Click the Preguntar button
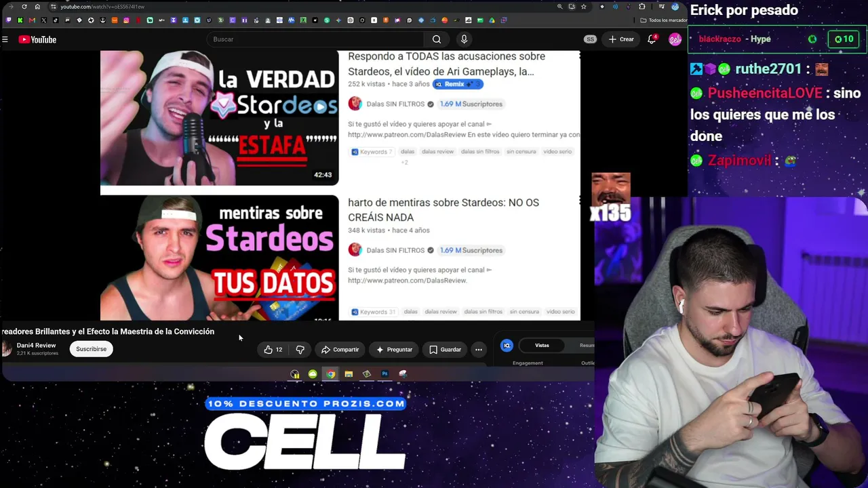Viewport: 868px width, 488px height. [x=394, y=350]
